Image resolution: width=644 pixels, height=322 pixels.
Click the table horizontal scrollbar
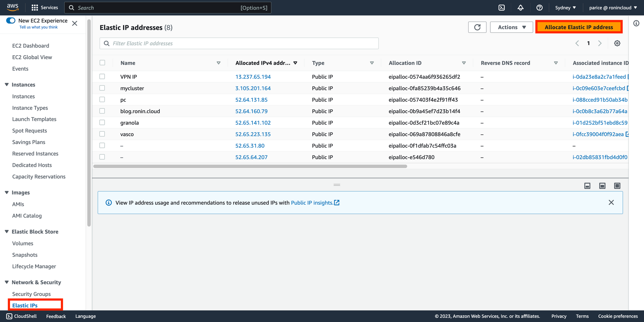250,166
